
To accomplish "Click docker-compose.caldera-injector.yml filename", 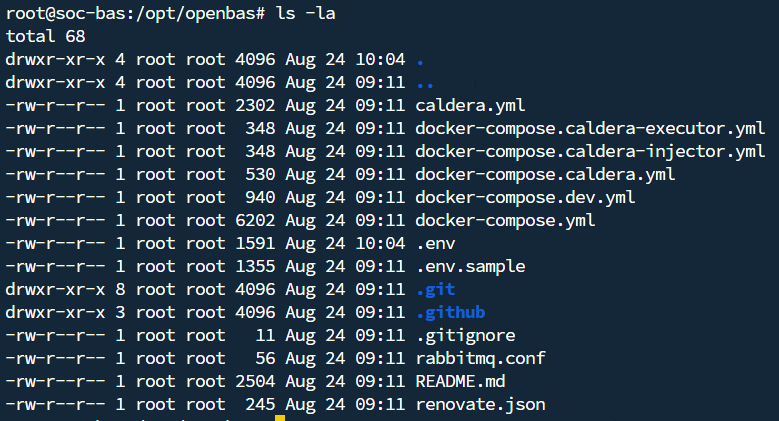I will click(x=590, y=151).
